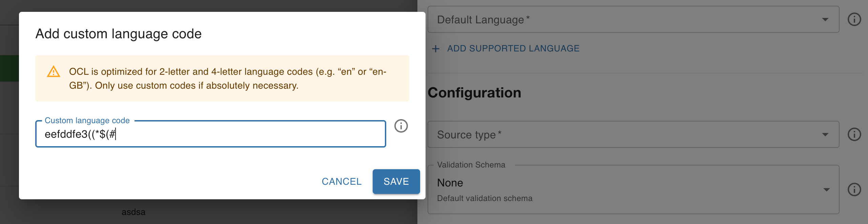The width and height of the screenshot is (868, 224).
Task: Click the info icon next to Default Language
Action: (855, 19)
